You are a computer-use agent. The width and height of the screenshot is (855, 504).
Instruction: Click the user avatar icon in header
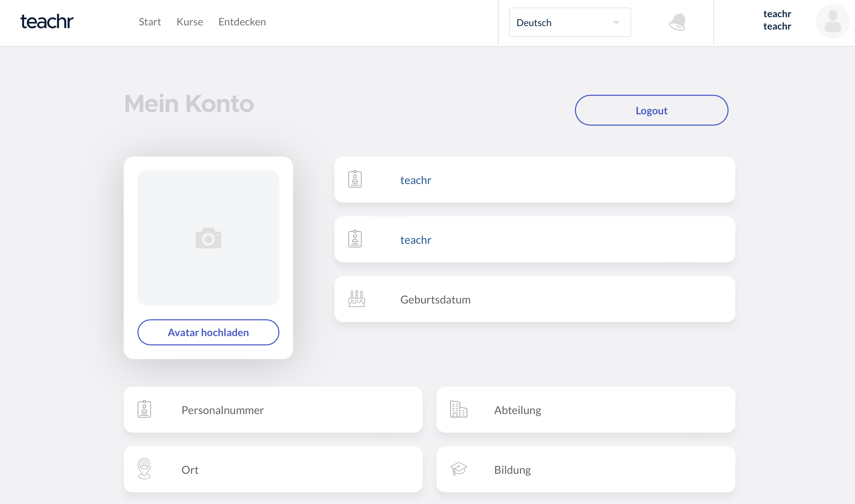(833, 21)
